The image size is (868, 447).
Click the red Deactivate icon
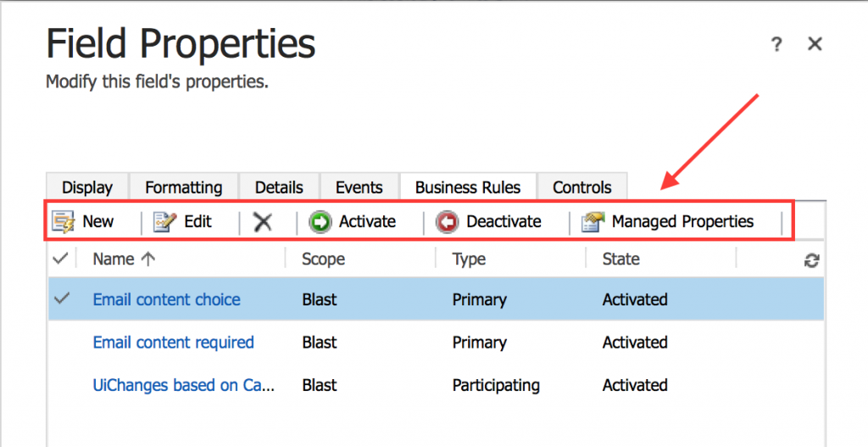pos(447,221)
